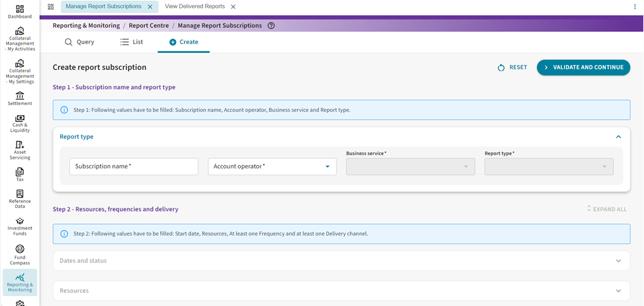Viewport: 644px width, 306px height.
Task: Open the three-dot options menu
Action: click(x=635, y=7)
